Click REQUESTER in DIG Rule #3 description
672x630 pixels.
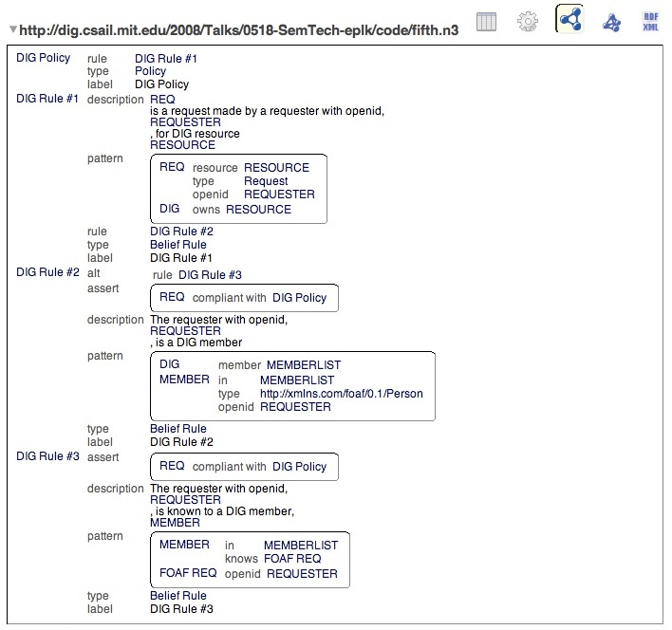click(x=186, y=500)
